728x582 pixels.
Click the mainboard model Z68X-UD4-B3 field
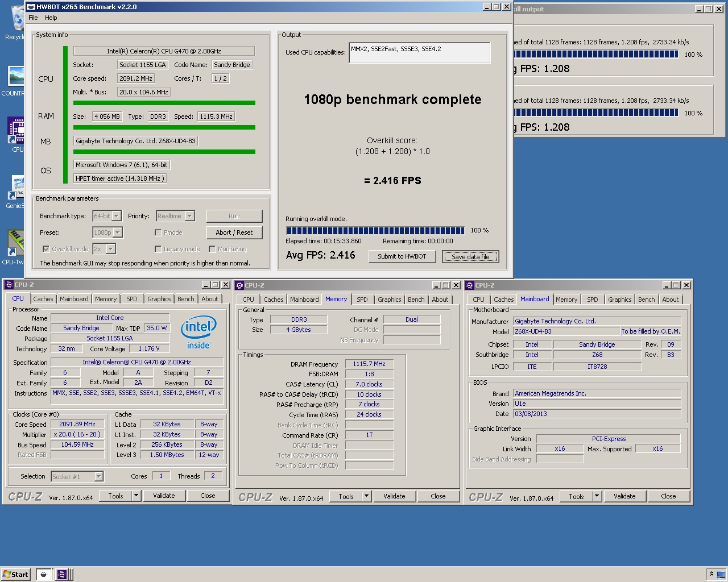coord(566,331)
